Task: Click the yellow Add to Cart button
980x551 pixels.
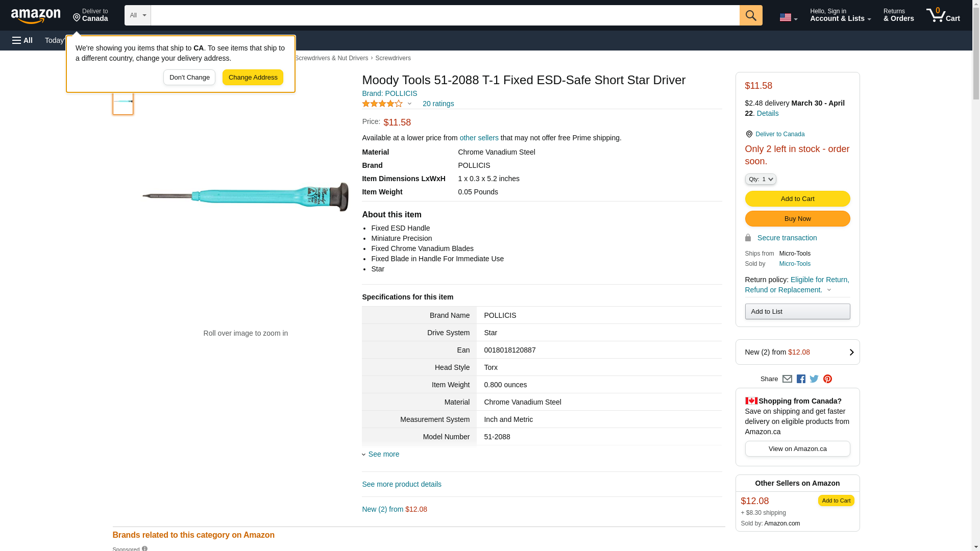Action: click(x=797, y=198)
